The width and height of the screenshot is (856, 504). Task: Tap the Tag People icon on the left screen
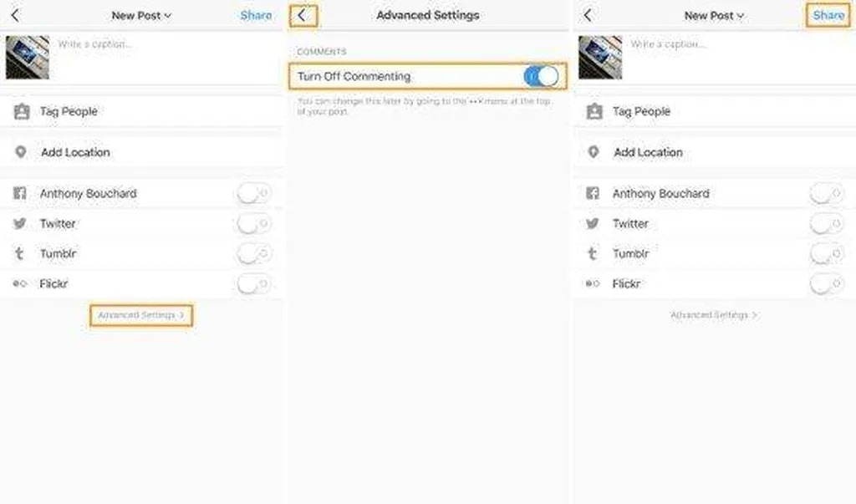(x=22, y=111)
